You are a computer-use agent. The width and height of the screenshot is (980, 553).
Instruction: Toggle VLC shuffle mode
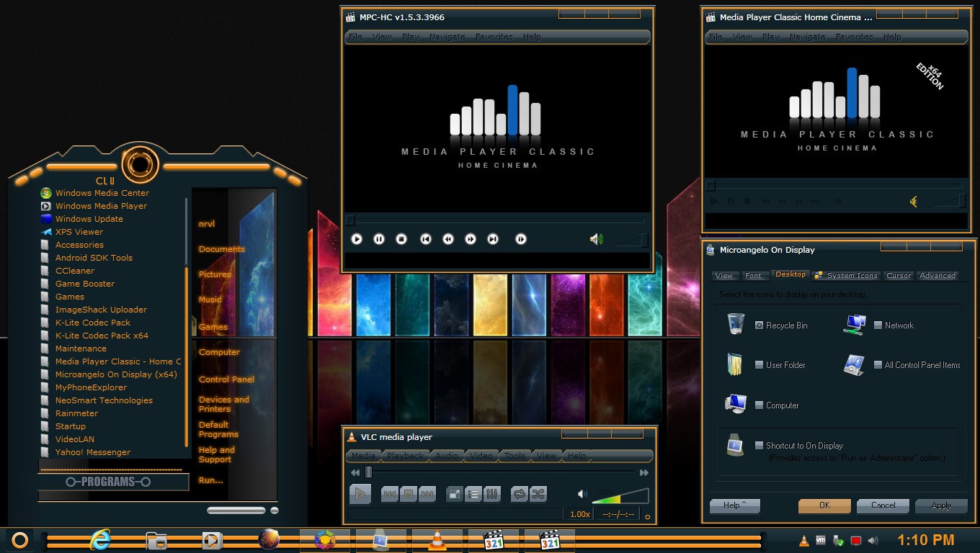click(x=538, y=494)
